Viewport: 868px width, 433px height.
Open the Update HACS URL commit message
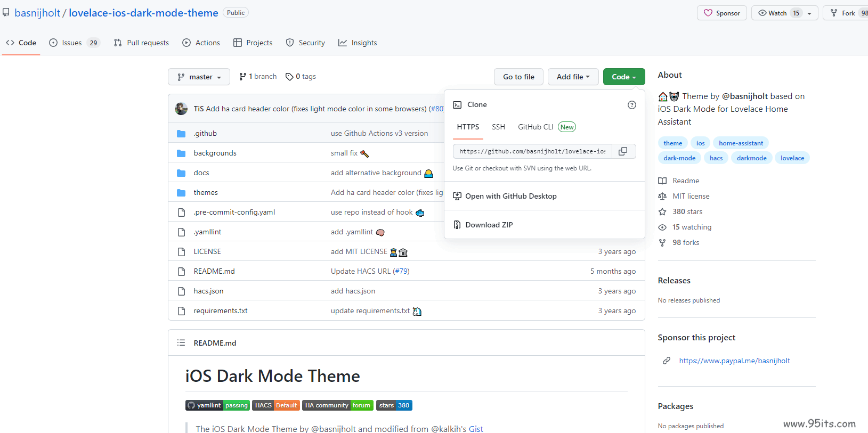coord(361,272)
